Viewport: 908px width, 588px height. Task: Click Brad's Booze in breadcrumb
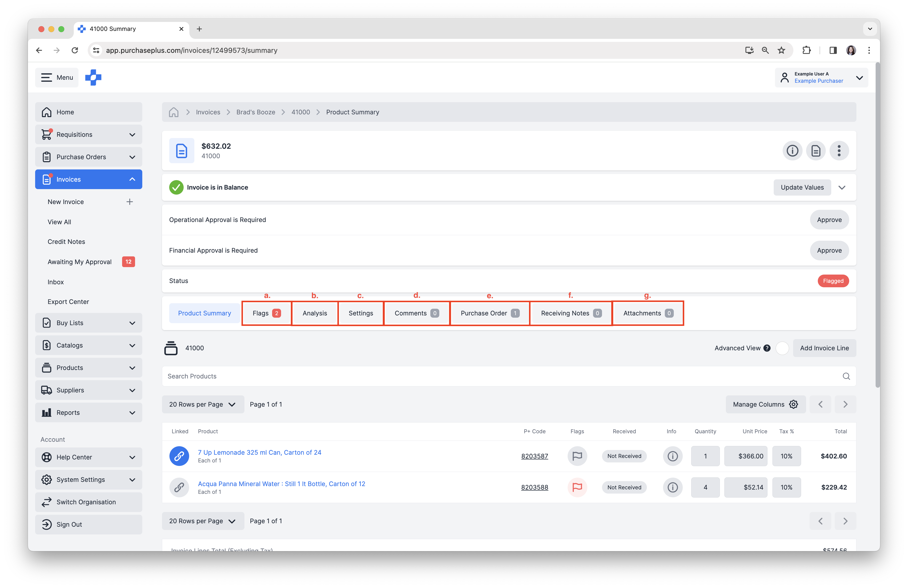pos(256,112)
